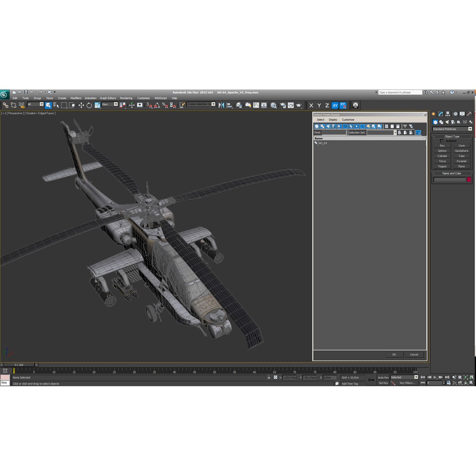Toggle the Spinner Snap icon

173,105
